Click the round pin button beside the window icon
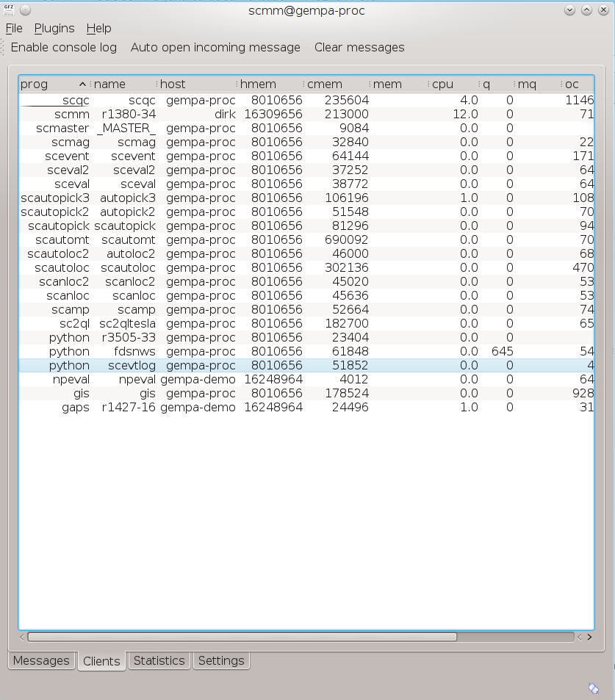The width and height of the screenshot is (615, 700). (24, 10)
